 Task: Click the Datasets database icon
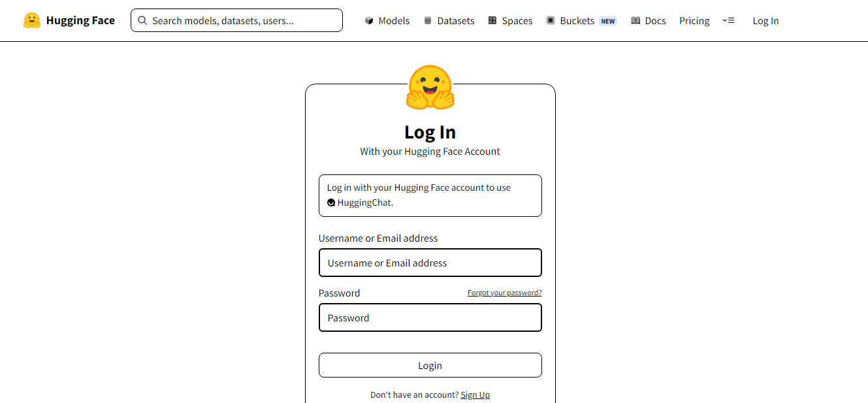(x=428, y=21)
